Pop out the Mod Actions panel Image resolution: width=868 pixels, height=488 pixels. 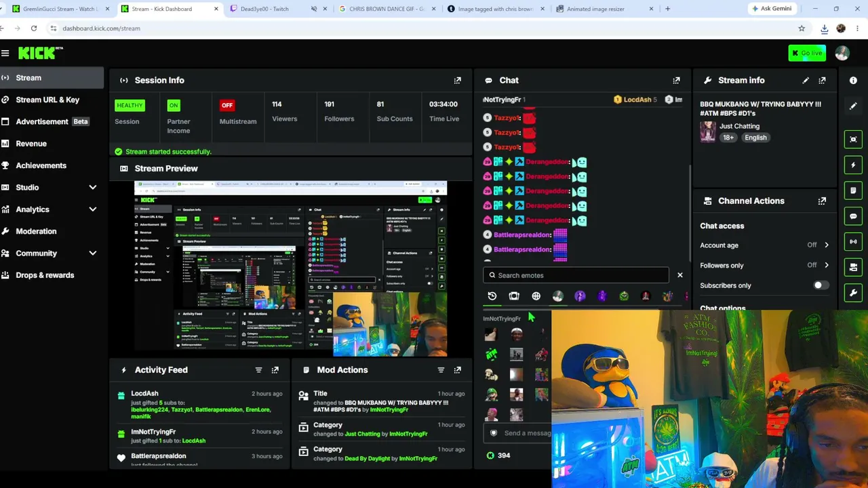(x=457, y=370)
